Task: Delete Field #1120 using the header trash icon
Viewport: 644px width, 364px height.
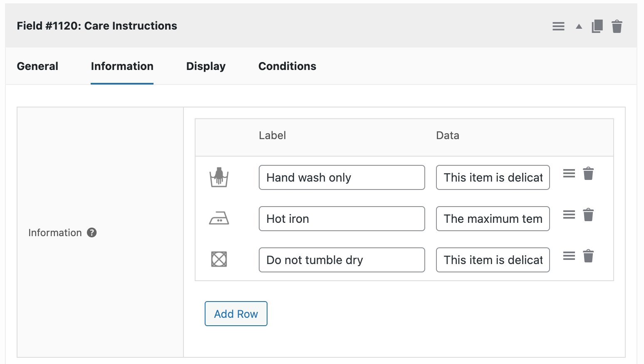Action: pos(617,26)
